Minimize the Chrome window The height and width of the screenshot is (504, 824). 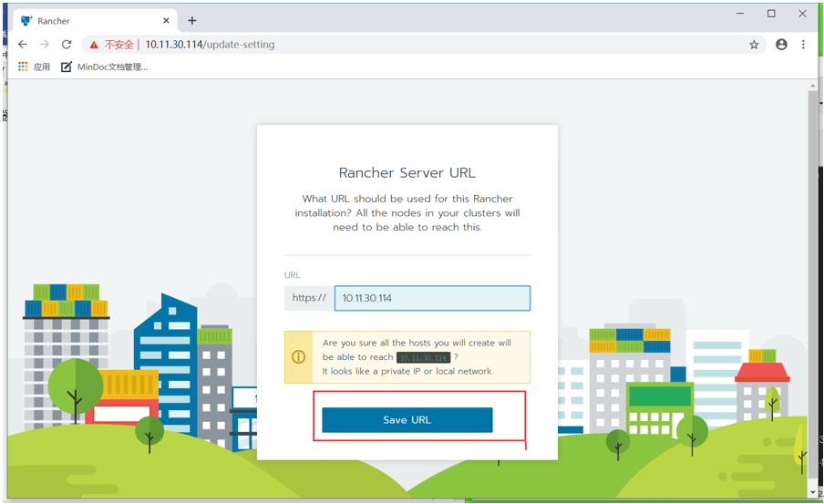[740, 14]
